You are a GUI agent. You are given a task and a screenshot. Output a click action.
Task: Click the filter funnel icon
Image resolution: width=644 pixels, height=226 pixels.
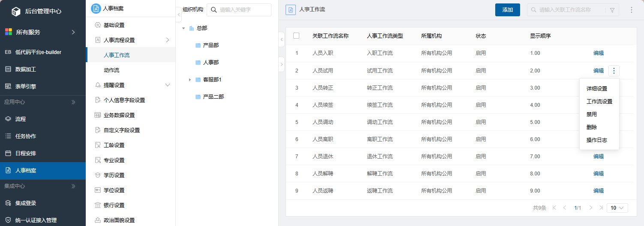[612, 10]
